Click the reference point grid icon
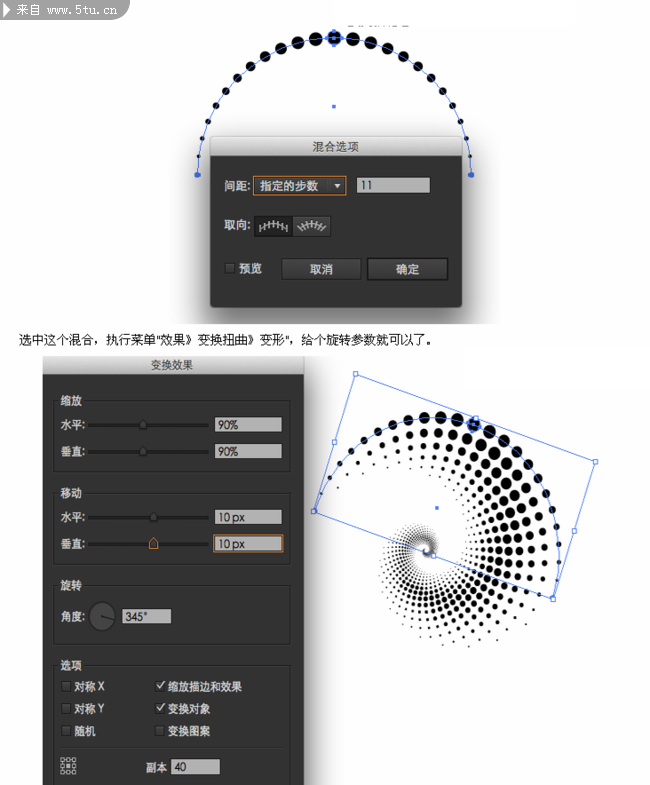Viewport: 650px width, 785px height. pyautogui.click(x=68, y=765)
